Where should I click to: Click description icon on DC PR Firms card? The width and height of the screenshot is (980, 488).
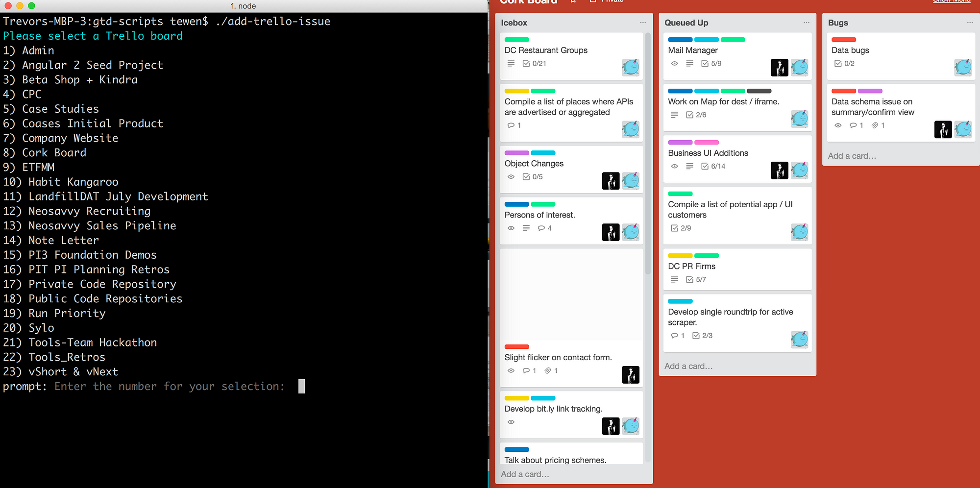click(x=674, y=280)
